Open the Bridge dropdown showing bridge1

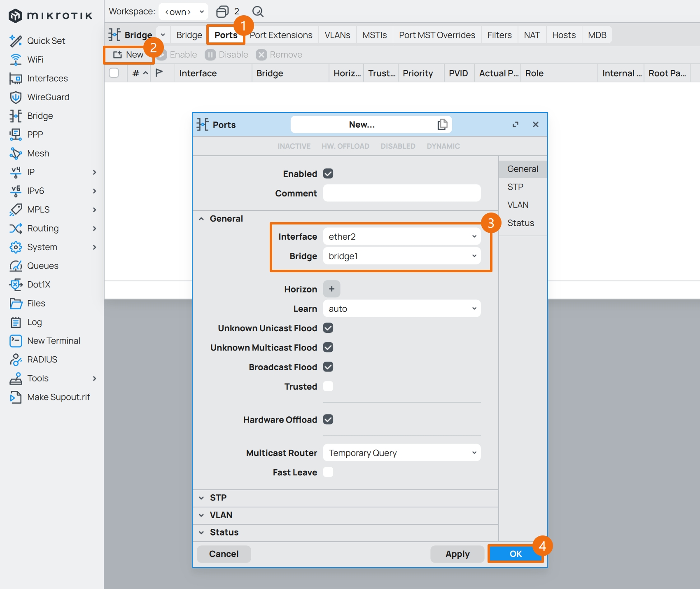402,256
